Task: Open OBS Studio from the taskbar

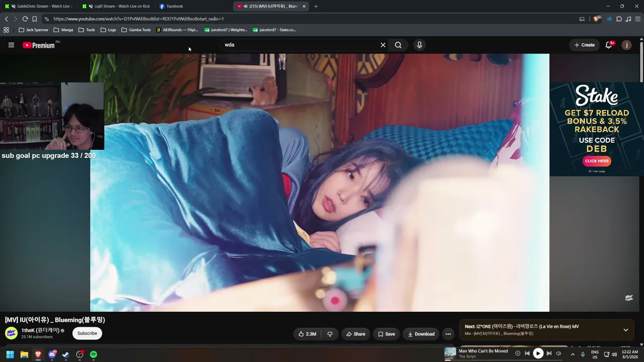Action: pos(79,354)
